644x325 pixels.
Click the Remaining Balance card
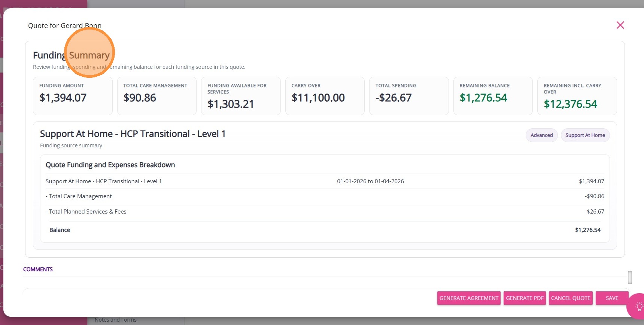(493, 96)
